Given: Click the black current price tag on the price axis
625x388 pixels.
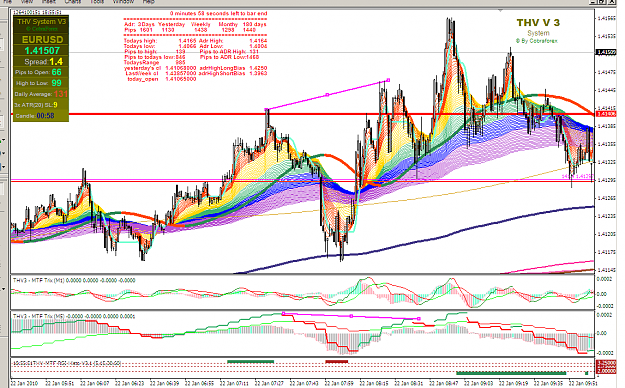Looking at the screenshot, I should (x=605, y=52).
